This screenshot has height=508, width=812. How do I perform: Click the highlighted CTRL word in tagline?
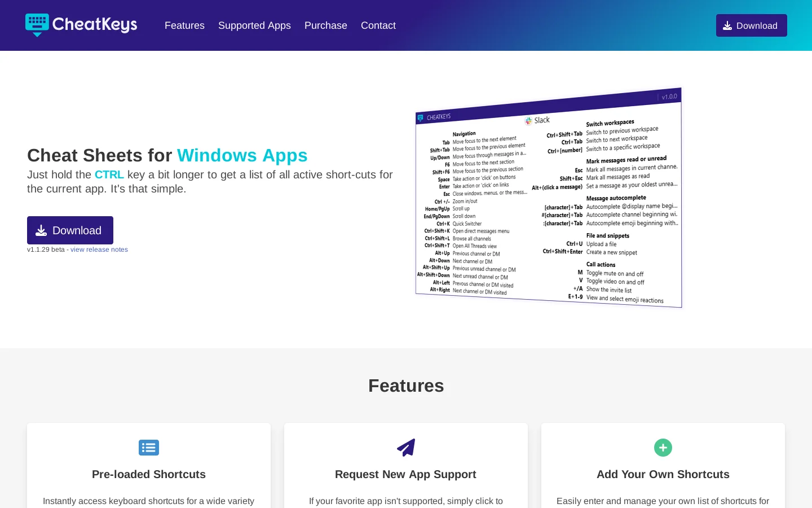coord(109,174)
